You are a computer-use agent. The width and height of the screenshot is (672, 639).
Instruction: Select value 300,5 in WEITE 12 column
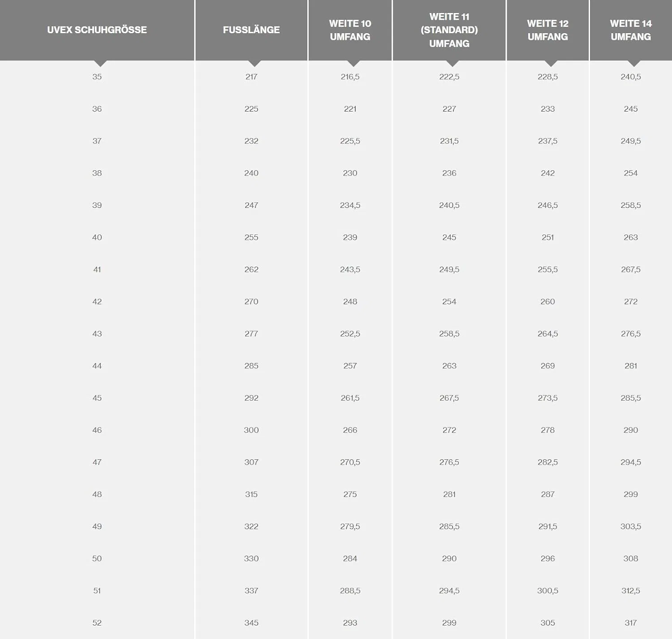coord(547,591)
